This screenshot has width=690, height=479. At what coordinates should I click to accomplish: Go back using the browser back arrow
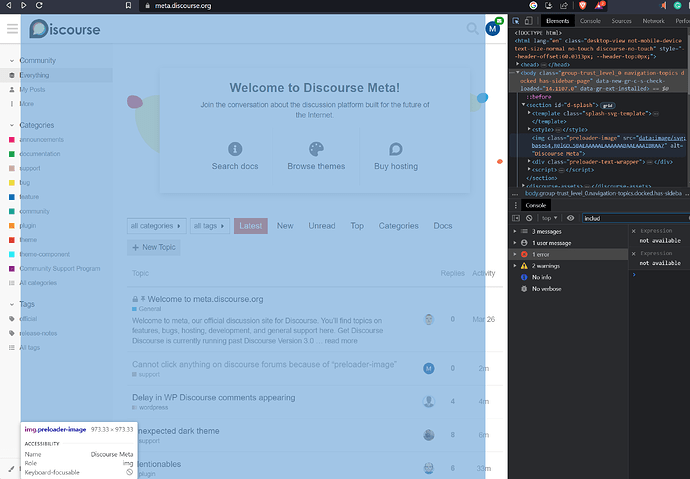click(x=8, y=5)
